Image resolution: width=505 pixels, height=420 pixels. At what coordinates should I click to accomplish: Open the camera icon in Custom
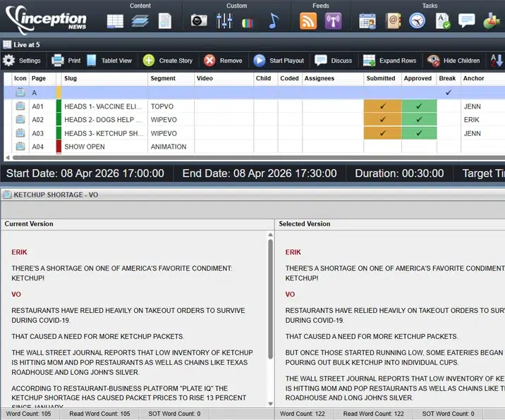199,21
